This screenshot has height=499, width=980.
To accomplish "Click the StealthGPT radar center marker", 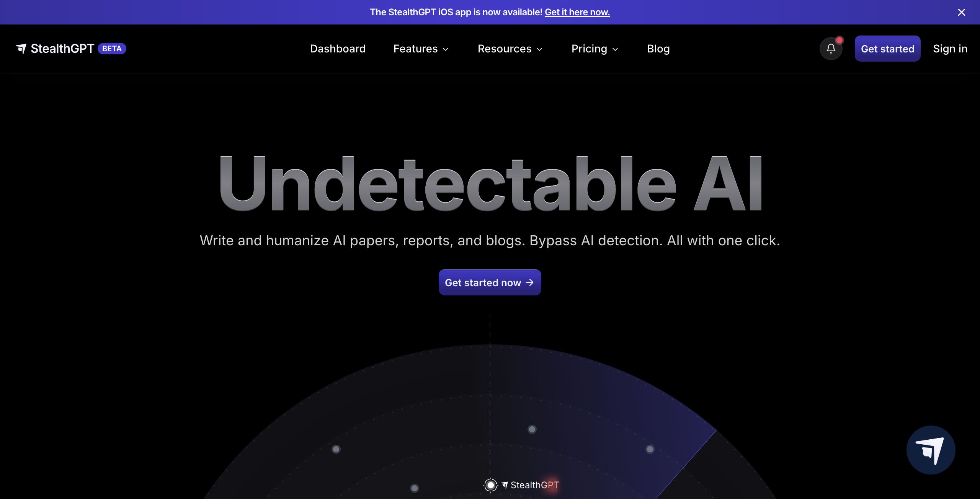I will 490,485.
